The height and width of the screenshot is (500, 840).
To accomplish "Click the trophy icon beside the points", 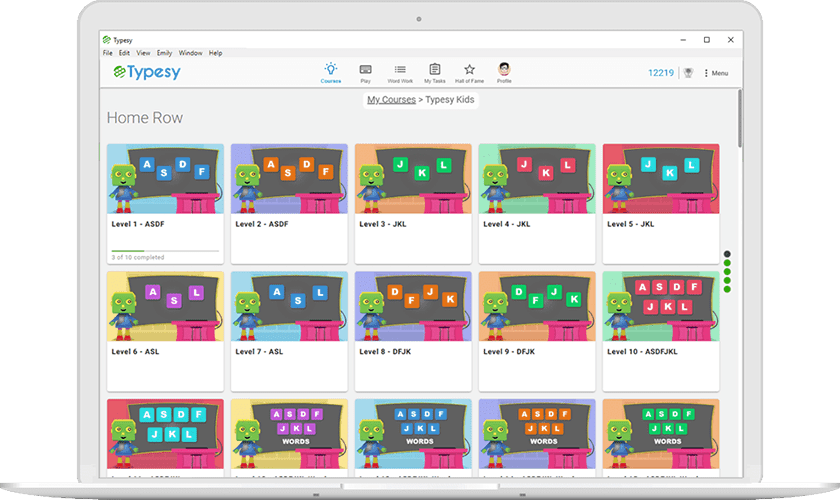I will [x=689, y=73].
